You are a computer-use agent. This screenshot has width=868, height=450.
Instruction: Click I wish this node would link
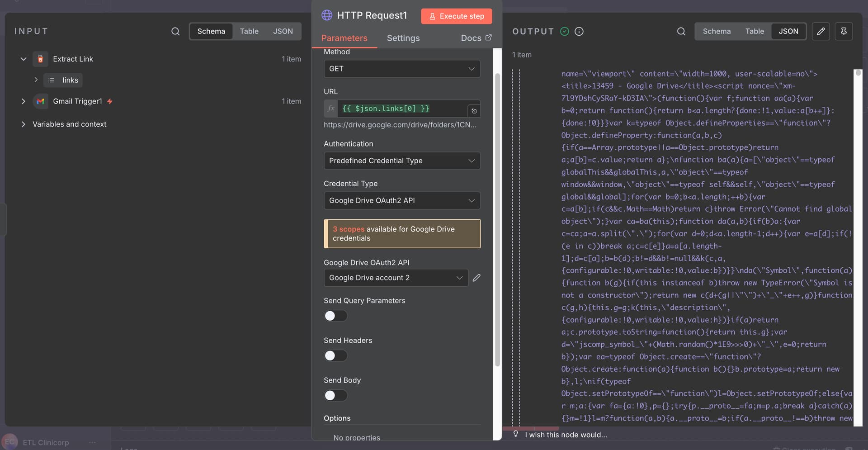tap(566, 435)
